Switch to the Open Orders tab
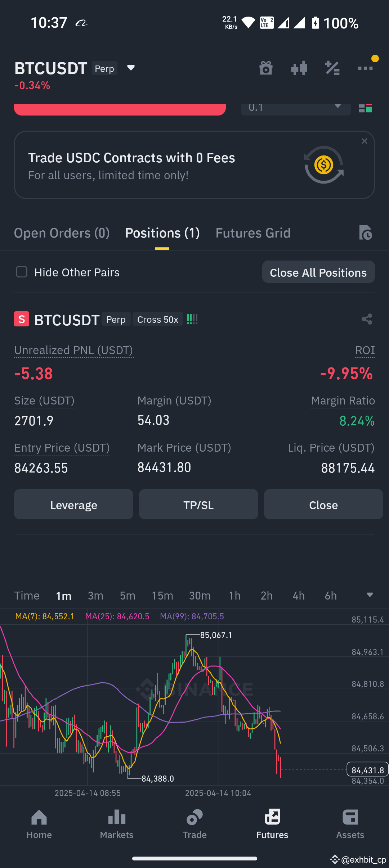This screenshot has height=868, width=389. [62, 233]
